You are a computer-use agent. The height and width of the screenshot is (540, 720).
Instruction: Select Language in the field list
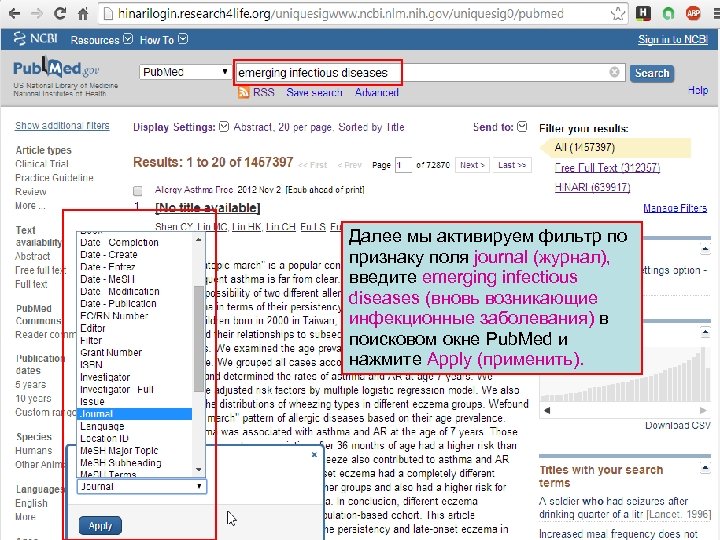tap(102, 426)
